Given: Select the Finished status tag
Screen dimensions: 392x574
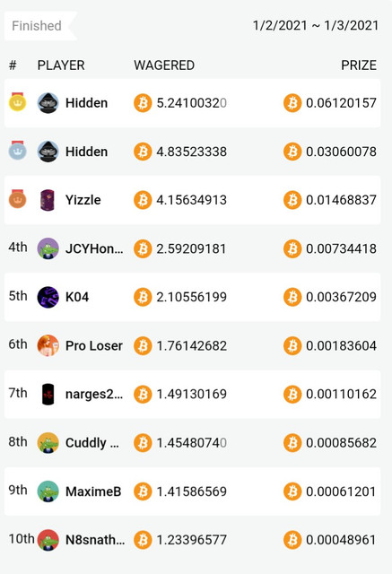Looking at the screenshot, I should (37, 26).
